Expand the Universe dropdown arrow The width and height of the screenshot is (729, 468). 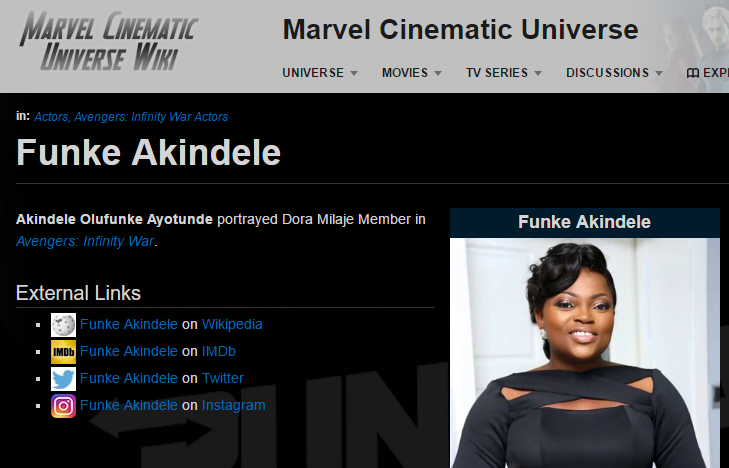354,73
